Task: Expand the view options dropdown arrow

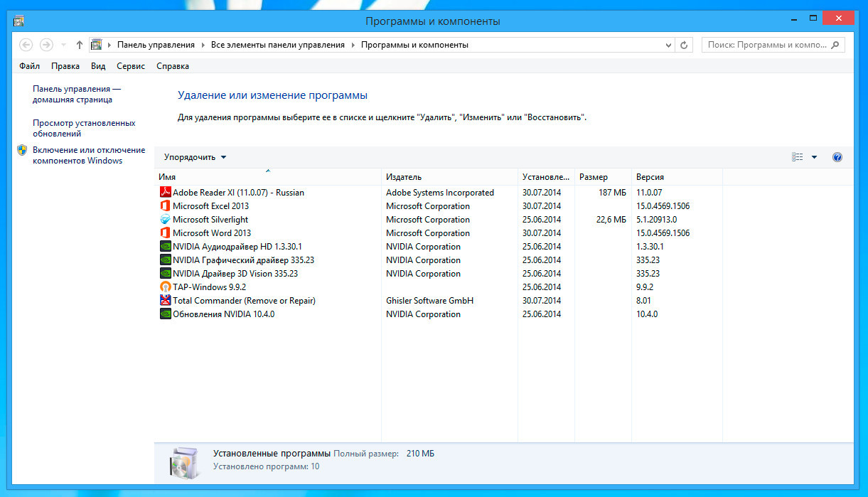Action: click(x=814, y=157)
